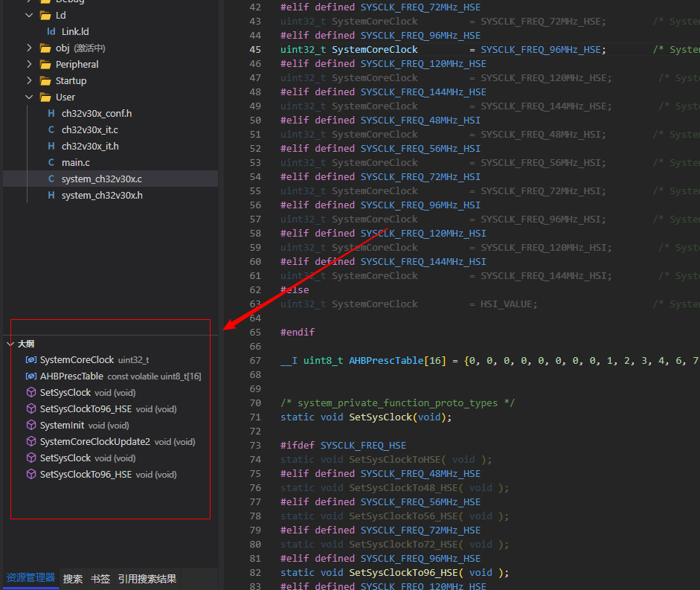Switch to the 资源管理器 tab

30,578
